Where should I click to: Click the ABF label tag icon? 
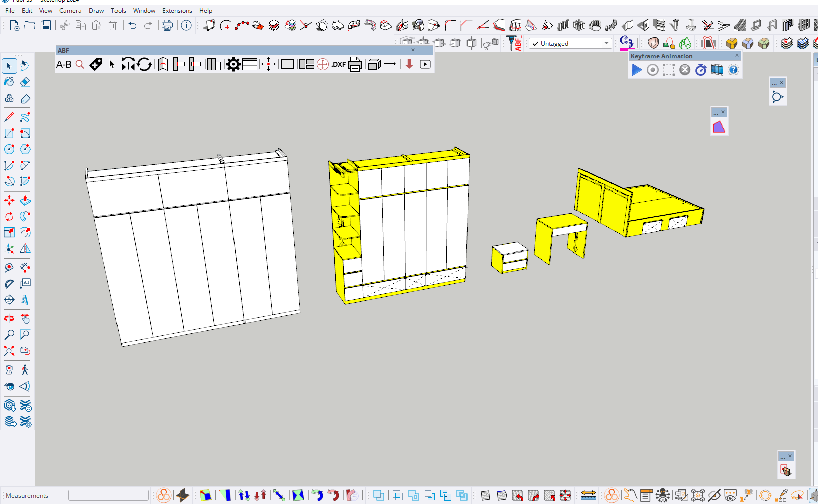pyautogui.click(x=96, y=64)
